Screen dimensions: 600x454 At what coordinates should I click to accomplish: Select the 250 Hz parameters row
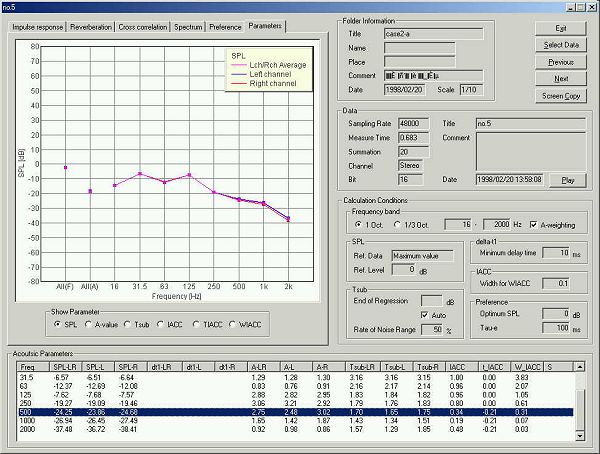point(296,403)
